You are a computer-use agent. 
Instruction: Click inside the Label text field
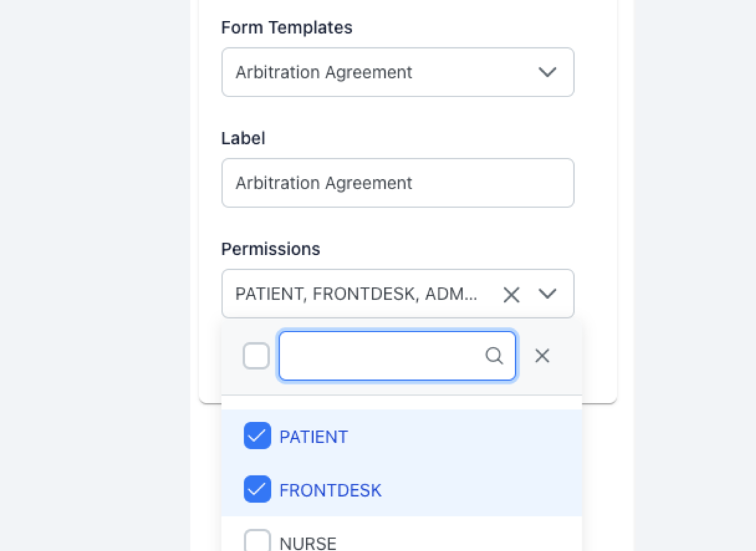tap(398, 183)
